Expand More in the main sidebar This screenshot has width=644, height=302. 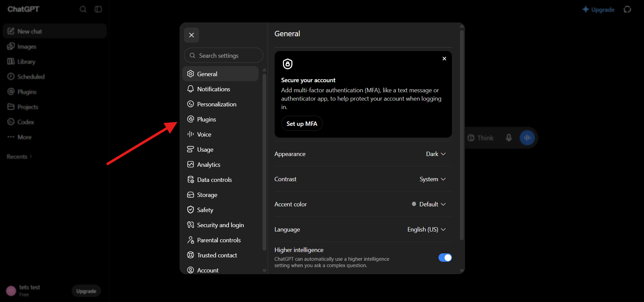coord(55,137)
